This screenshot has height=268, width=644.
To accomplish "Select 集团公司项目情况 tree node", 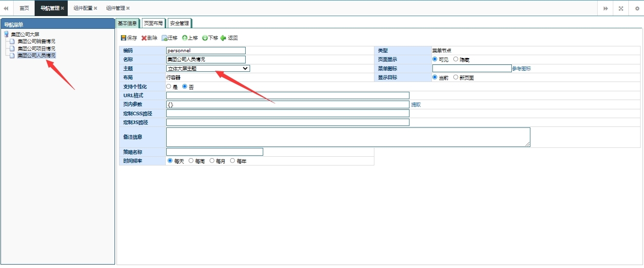I will coord(37,48).
